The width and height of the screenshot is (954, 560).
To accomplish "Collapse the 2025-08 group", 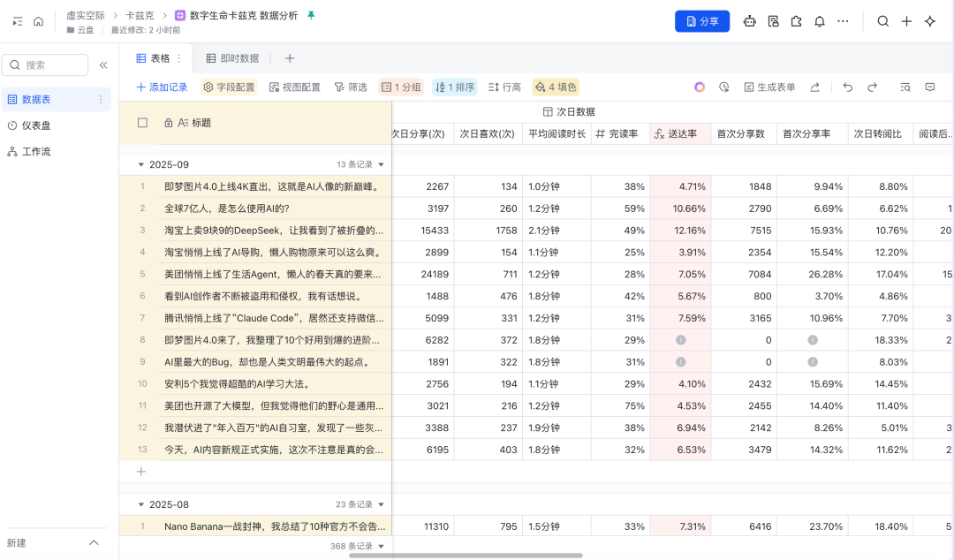I will coord(141,503).
